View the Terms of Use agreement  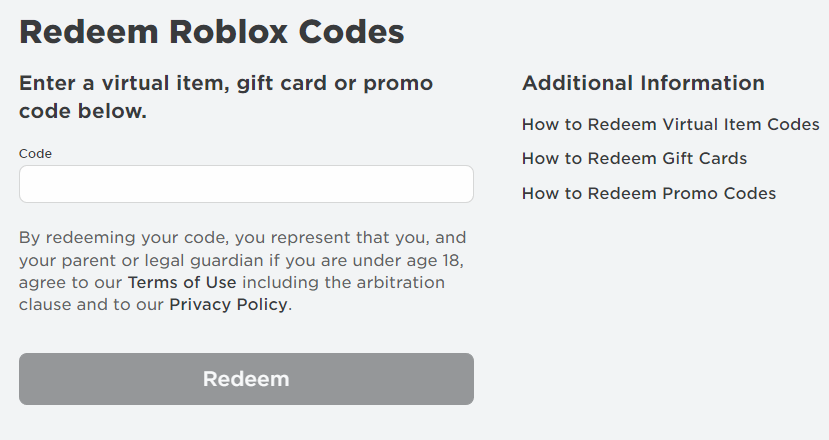182,282
